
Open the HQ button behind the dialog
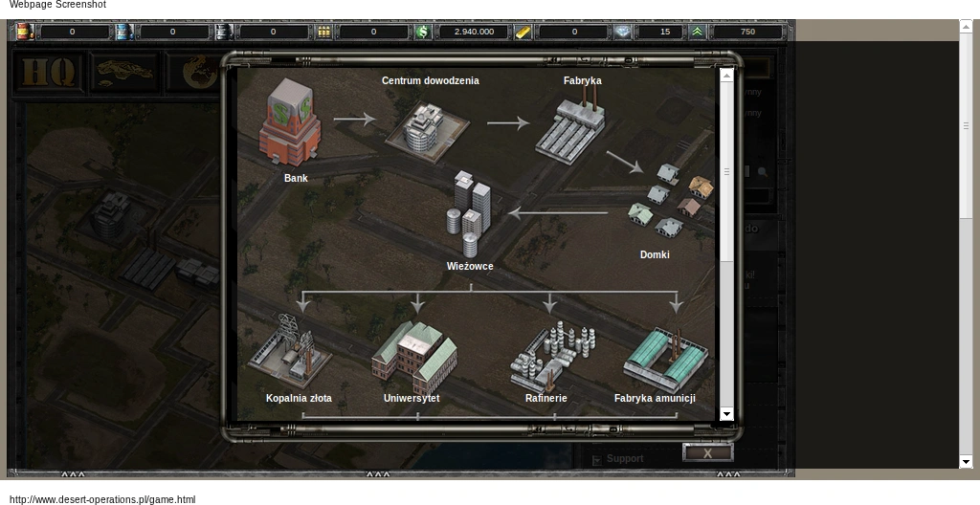(x=48, y=73)
